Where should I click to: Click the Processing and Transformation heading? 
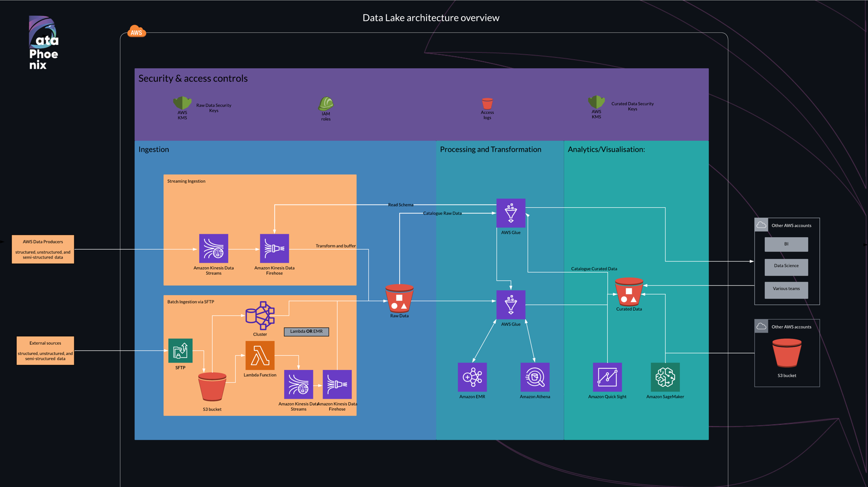tap(490, 149)
